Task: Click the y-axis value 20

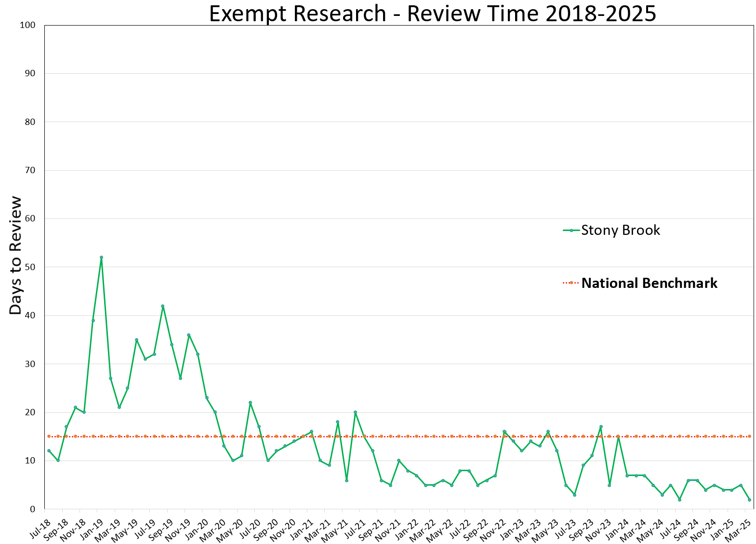Action: [x=30, y=412]
